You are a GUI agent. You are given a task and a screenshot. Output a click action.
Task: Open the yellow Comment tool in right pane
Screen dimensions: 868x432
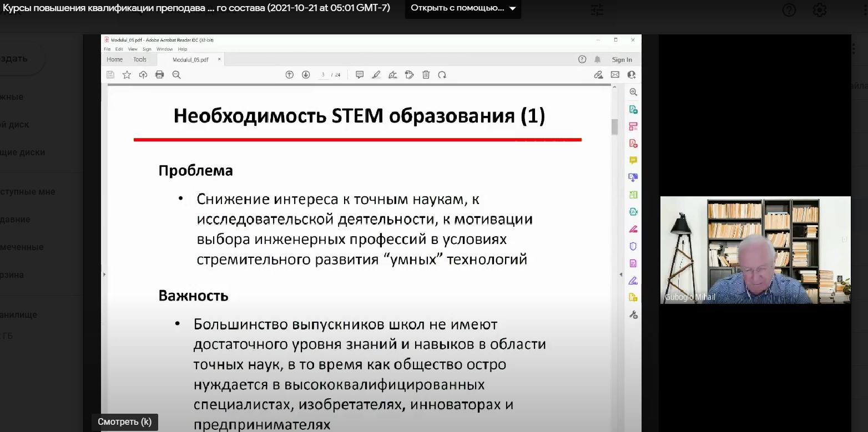coord(633,160)
